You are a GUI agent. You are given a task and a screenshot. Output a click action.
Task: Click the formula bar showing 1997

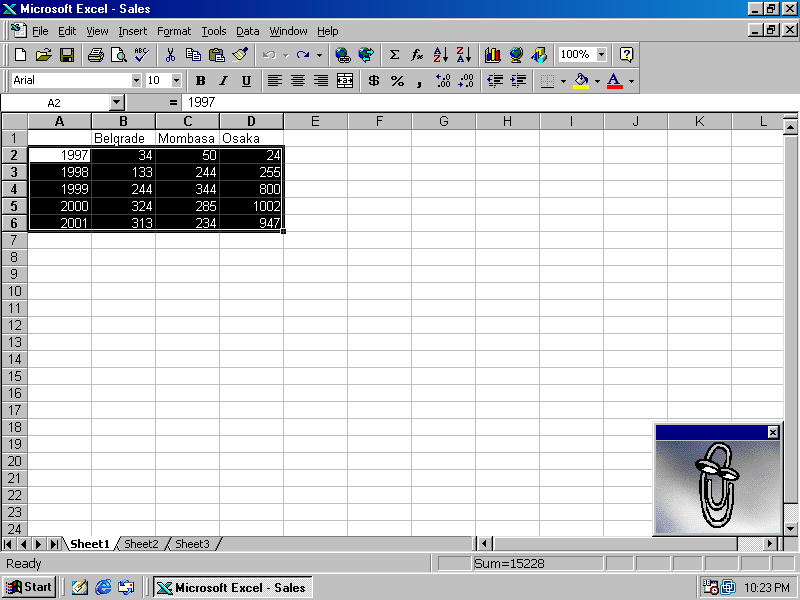click(490, 103)
